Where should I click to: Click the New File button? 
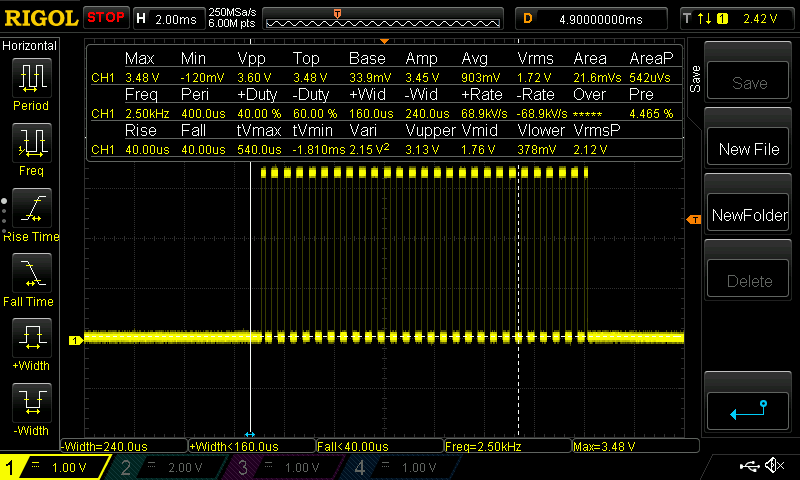[748, 148]
